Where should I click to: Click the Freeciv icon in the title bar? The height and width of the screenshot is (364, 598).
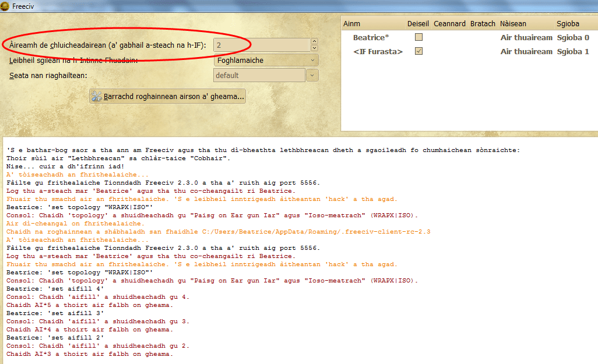tap(5, 6)
